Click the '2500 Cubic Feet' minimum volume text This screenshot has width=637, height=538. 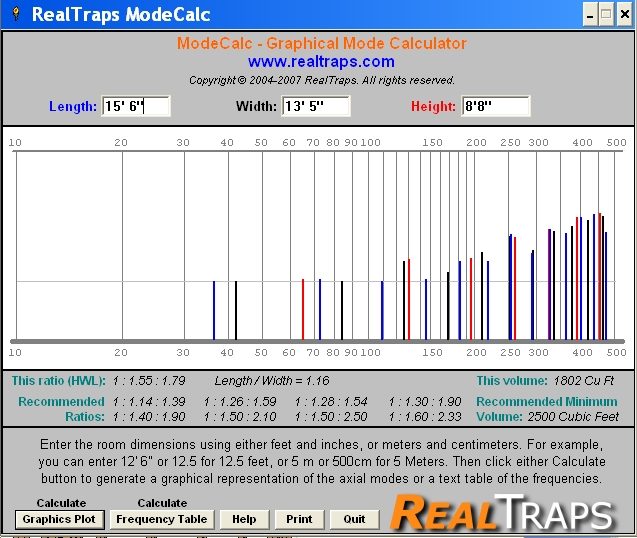573,417
